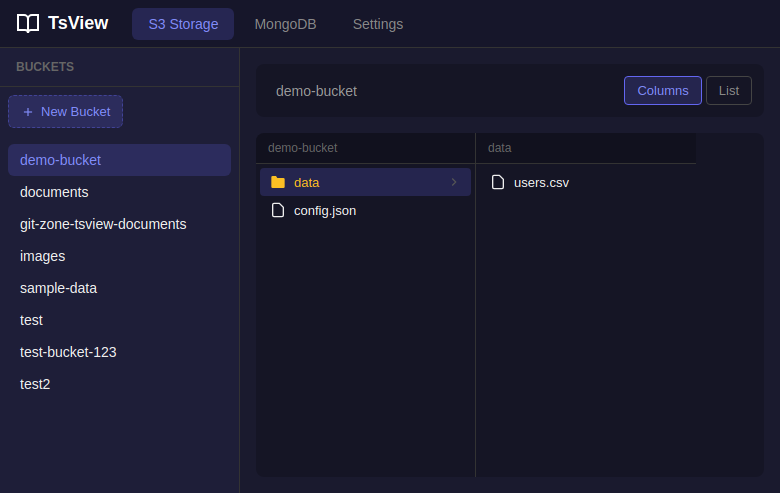Select the test2 bucket

35,384
